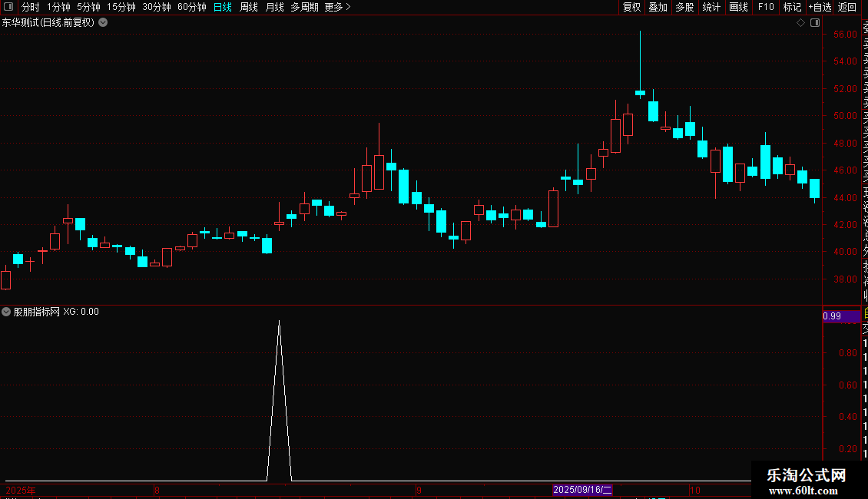Click the 0.80 indicator axis label
The image size is (868, 499).
[x=847, y=353]
